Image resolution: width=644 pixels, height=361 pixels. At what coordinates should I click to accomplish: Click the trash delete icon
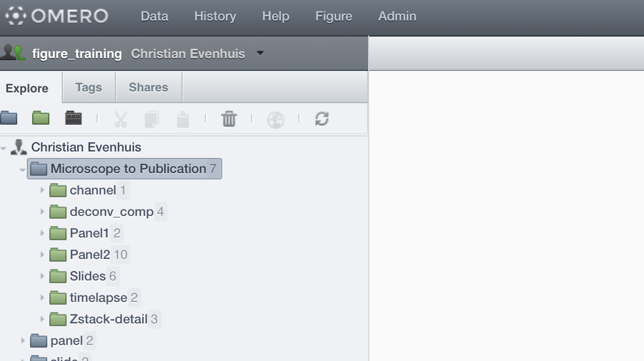(x=229, y=119)
